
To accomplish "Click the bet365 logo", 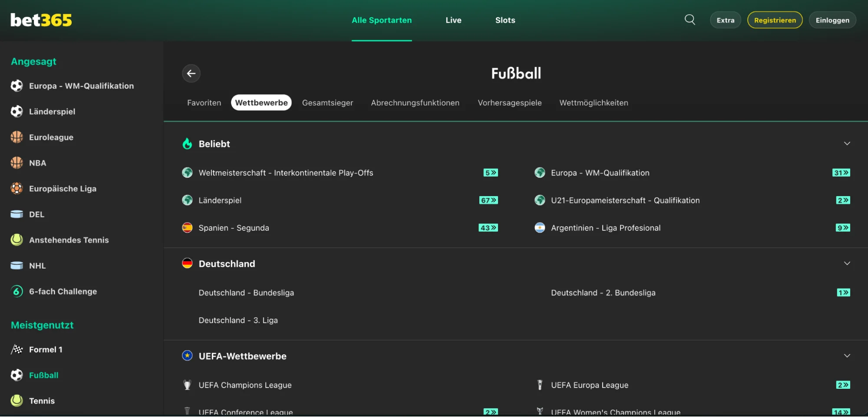I will point(41,20).
